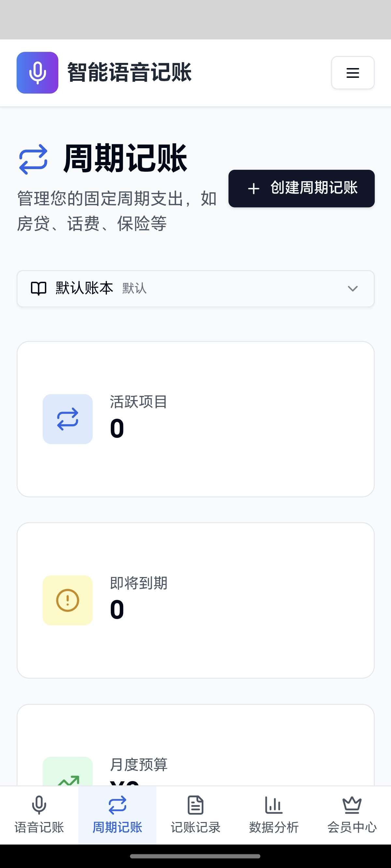Image resolution: width=391 pixels, height=868 pixels.
Task: Click the blue repeat icon beside 周期记账 heading
Action: (x=33, y=159)
